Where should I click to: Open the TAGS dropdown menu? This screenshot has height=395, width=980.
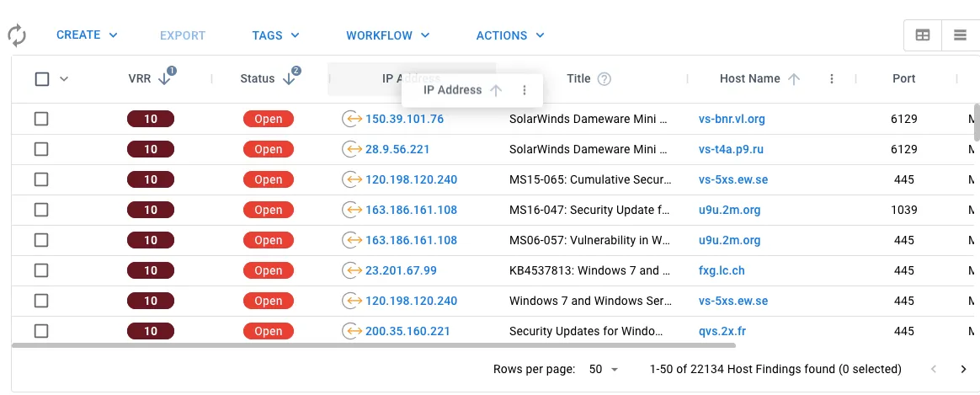tap(275, 35)
